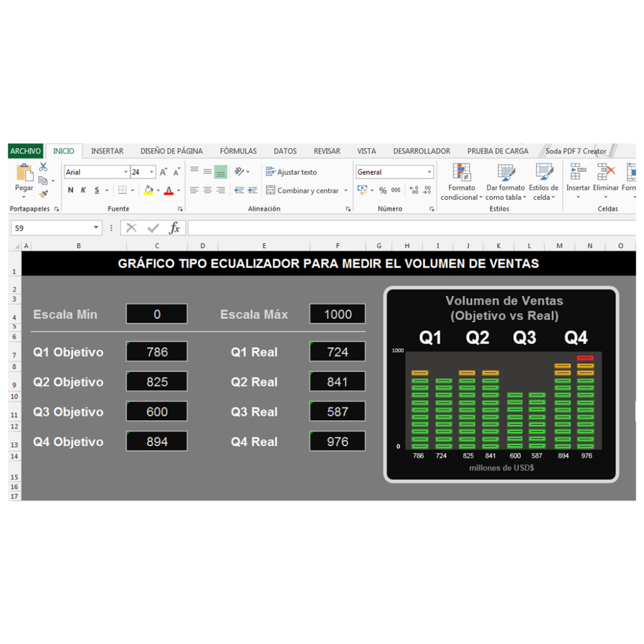Apply the percentage format icon
Viewport: 644px width, 644px height.
[381, 190]
